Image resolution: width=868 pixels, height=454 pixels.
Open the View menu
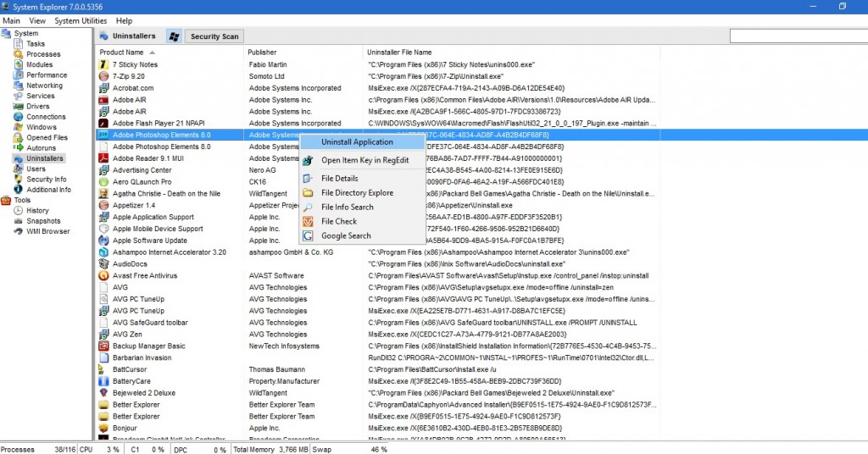(37, 21)
